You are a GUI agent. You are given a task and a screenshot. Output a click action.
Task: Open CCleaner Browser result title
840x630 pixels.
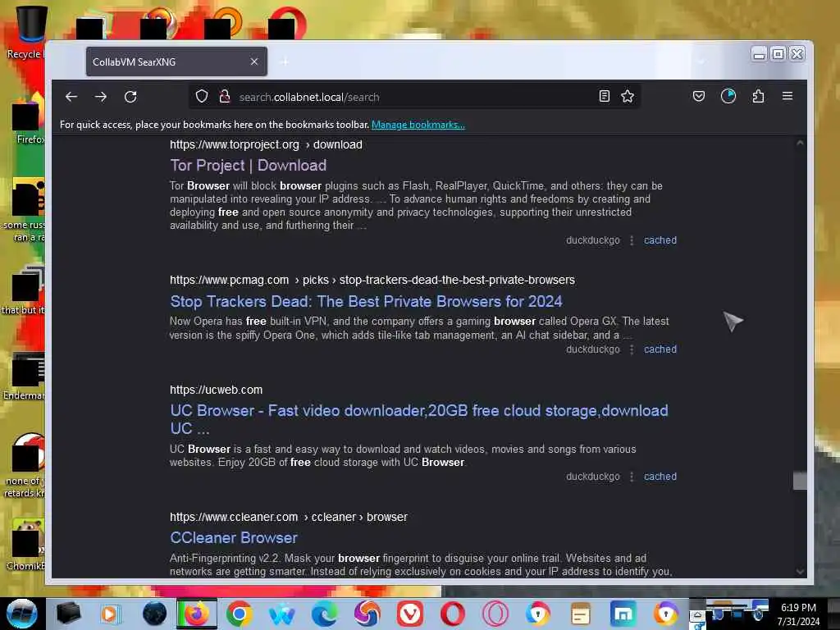point(234,538)
